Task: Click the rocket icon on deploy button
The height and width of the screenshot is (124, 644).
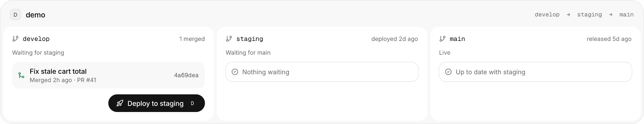Action: (120, 103)
